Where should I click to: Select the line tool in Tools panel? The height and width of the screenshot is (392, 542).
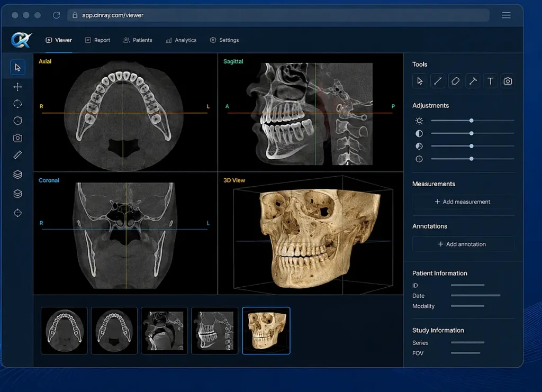point(437,81)
